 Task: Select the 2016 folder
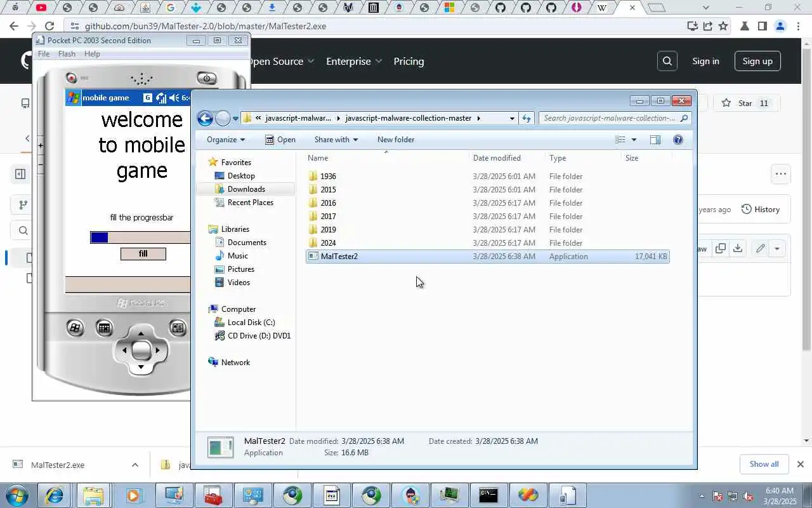coord(487,203)
